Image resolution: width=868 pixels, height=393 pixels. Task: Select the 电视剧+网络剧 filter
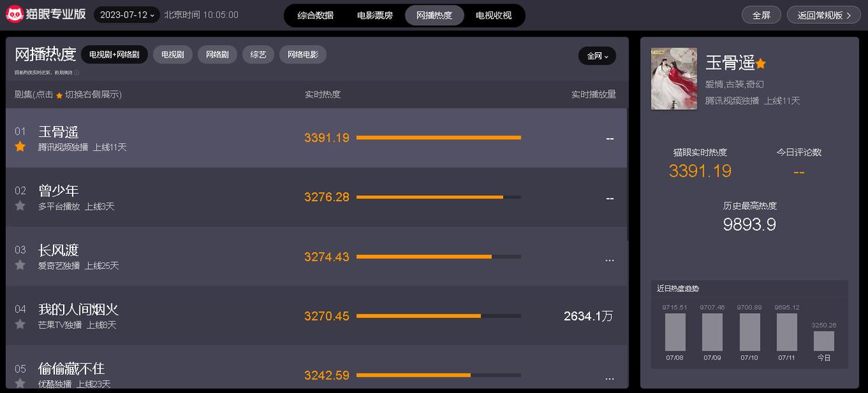tap(115, 55)
